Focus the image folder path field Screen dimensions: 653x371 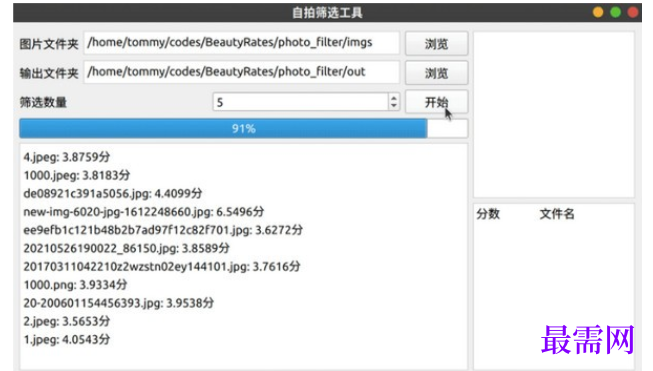point(241,43)
